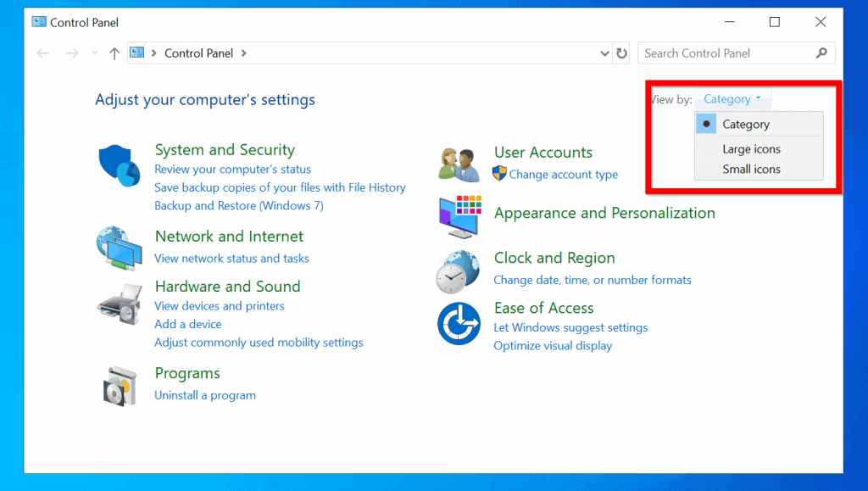The height and width of the screenshot is (491, 868).
Task: Click the Control Panel breadcrumb text
Action: 198,53
